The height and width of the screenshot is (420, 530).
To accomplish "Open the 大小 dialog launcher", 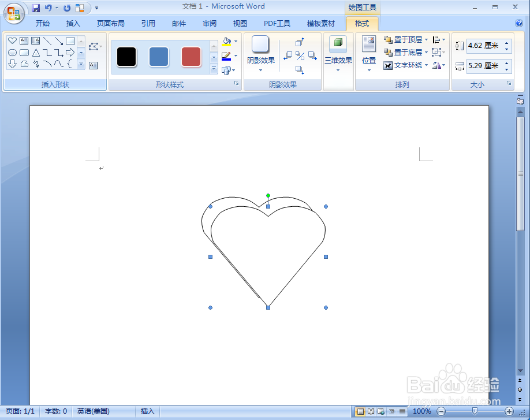I will coord(509,83).
